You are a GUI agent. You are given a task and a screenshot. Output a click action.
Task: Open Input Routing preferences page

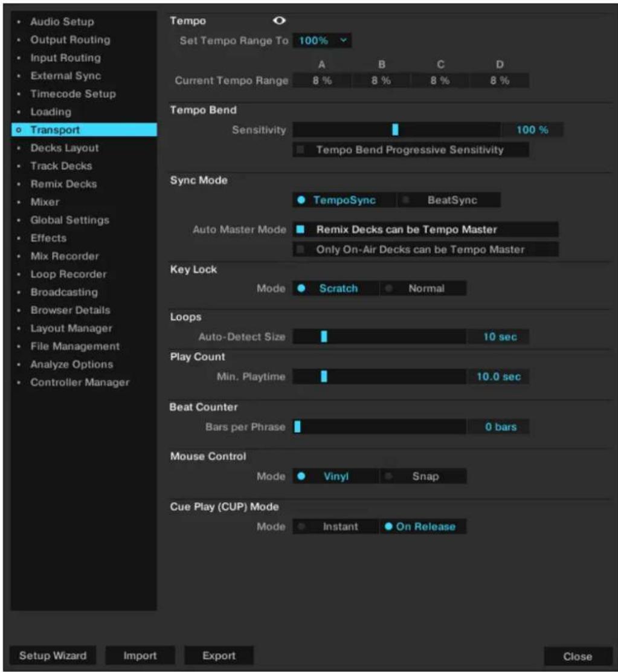point(65,58)
